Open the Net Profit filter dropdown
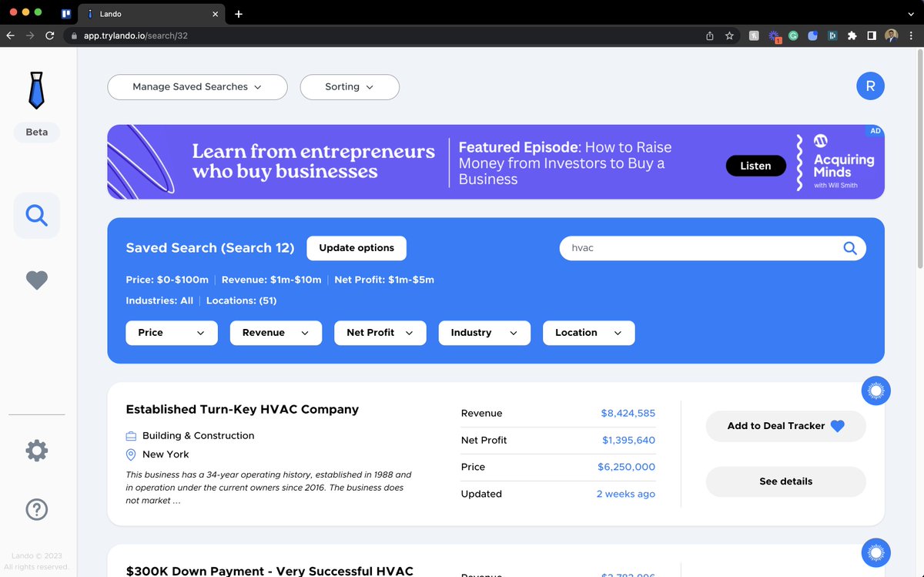The height and width of the screenshot is (577, 924). 380,333
